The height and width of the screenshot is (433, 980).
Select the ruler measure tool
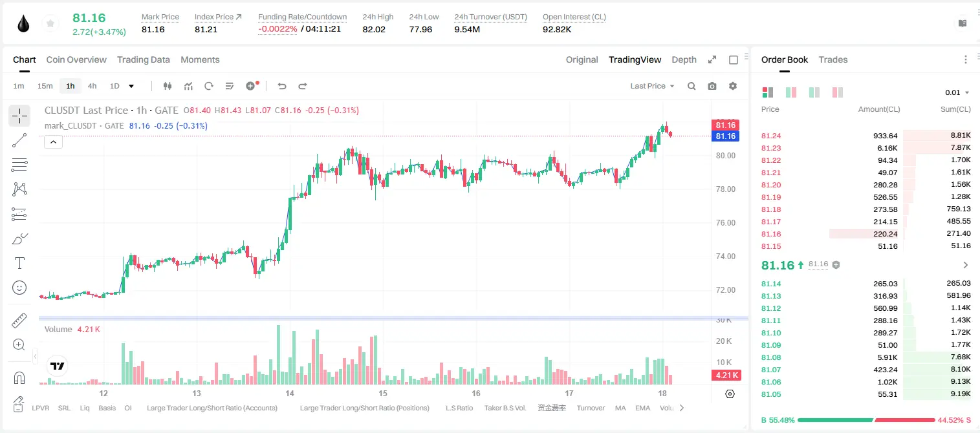click(19, 321)
